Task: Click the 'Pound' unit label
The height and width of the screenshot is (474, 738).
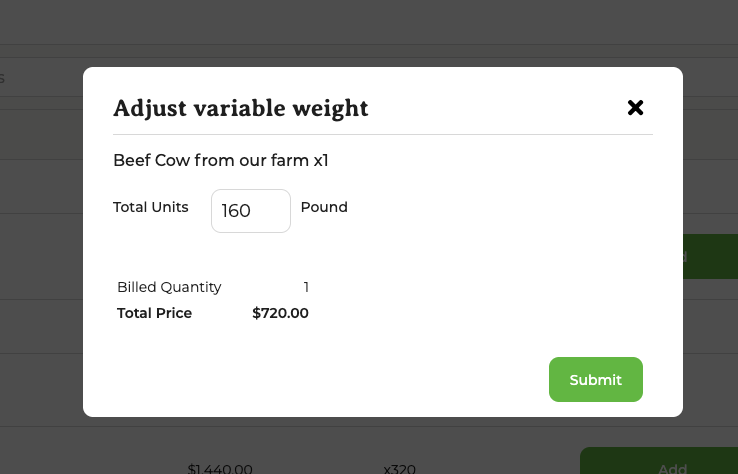Action: 324,207
